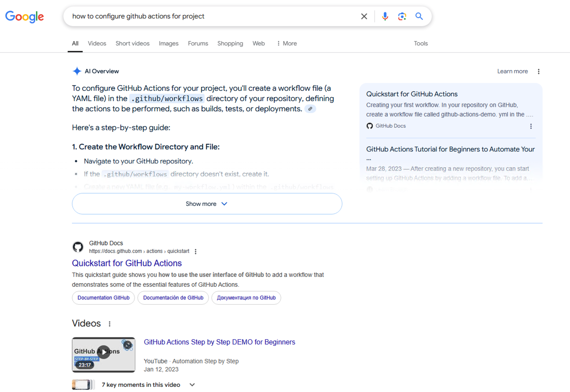Viewport: 570px width, 392px height.
Task: Switch to the Web tab
Action: click(258, 43)
